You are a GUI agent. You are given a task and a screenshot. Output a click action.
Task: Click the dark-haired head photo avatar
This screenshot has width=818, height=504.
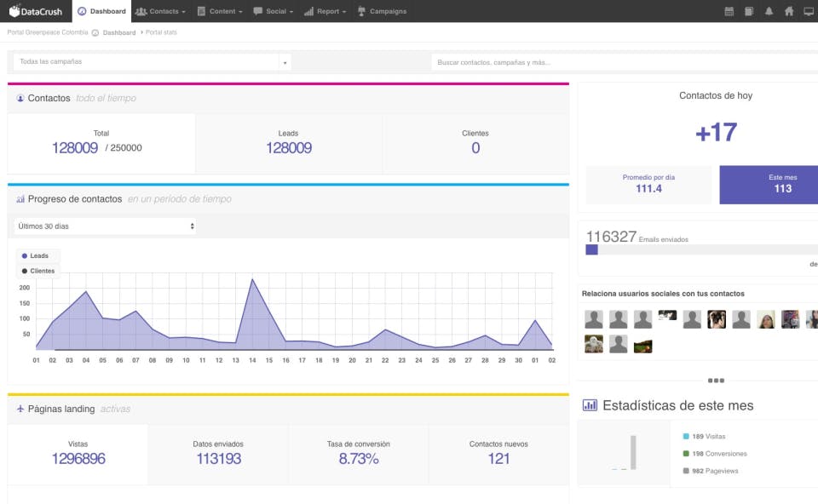coord(717,319)
